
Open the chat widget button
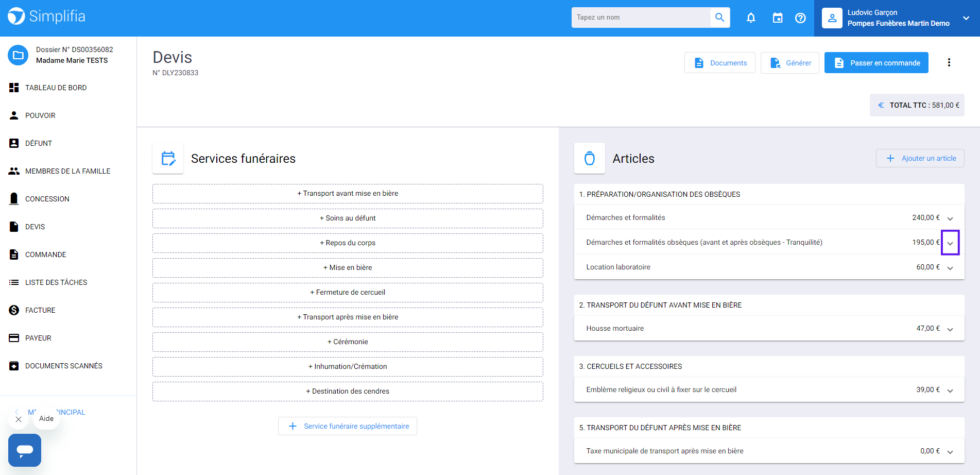[x=25, y=450]
